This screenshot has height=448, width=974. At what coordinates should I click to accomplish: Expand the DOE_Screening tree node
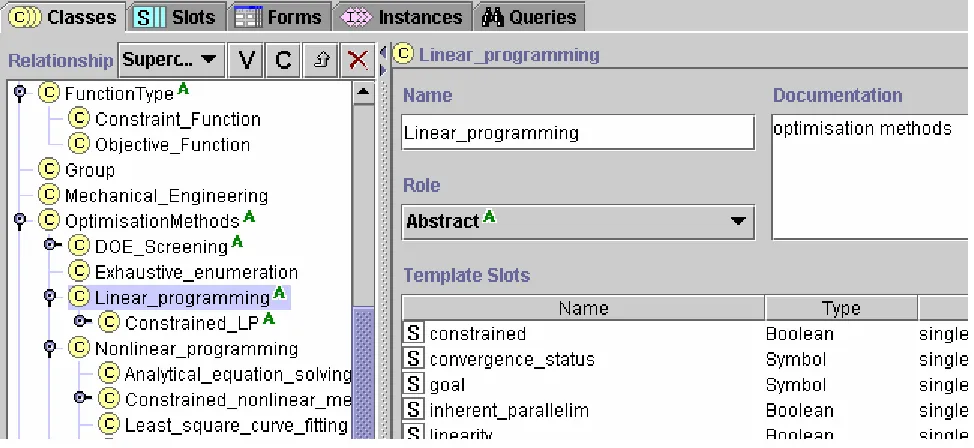[x=52, y=245]
